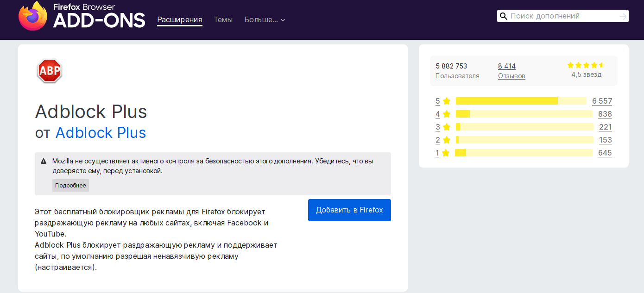Click the 4-star rating bar
Screen dimensions: 644x293
(524, 114)
